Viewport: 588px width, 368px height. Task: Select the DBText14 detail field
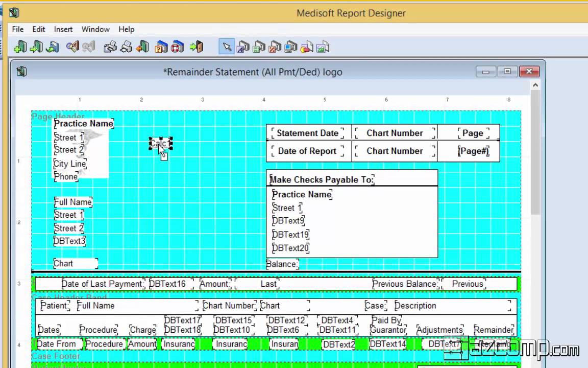[388, 344]
